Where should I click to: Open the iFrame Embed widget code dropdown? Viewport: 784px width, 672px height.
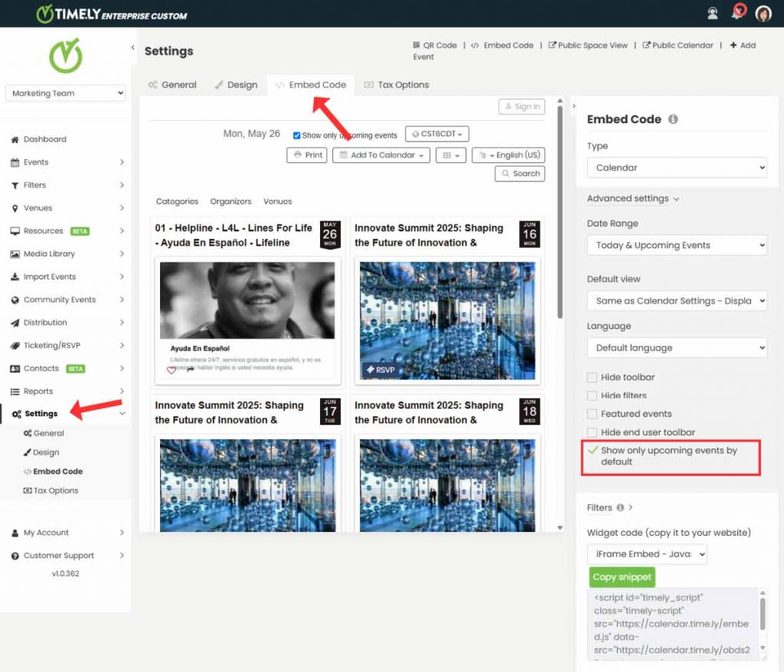click(647, 554)
